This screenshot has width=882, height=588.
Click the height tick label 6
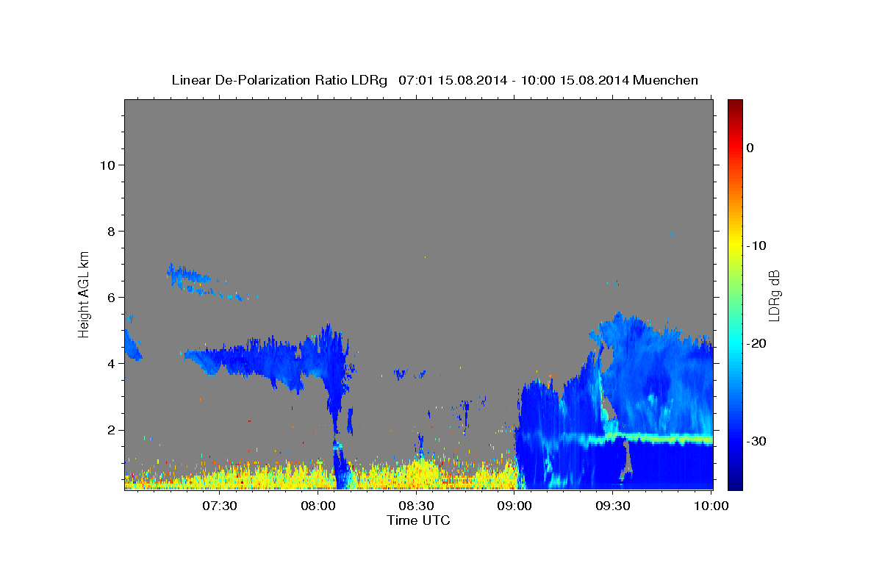click(111, 297)
